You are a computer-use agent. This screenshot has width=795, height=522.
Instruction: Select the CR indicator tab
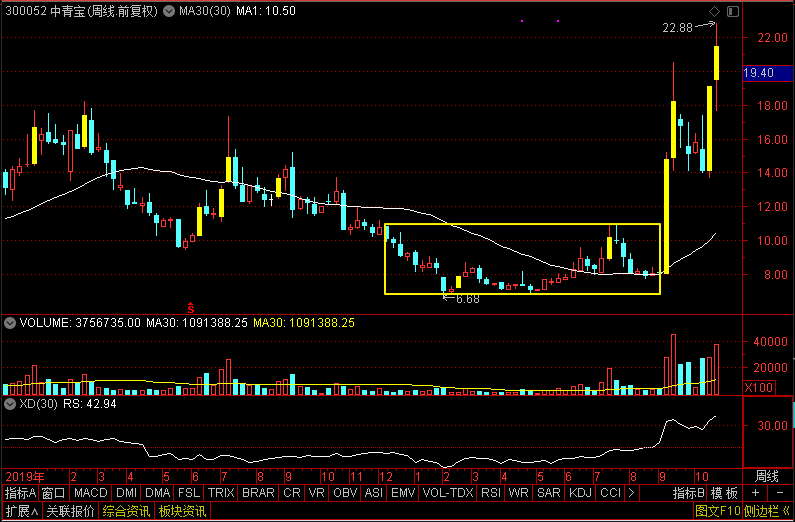coord(292,493)
